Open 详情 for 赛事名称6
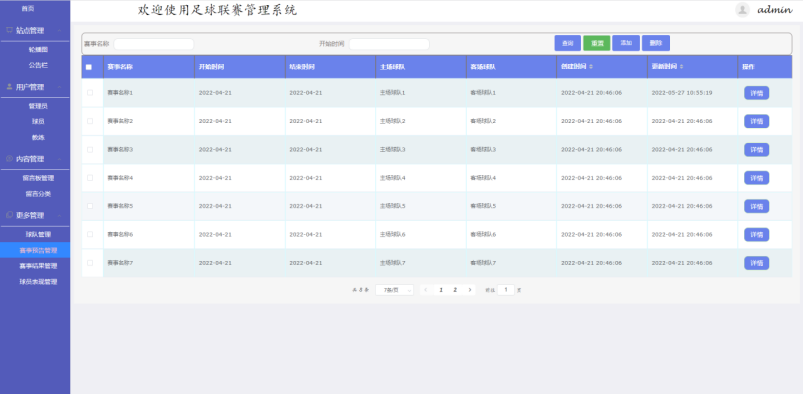The image size is (803, 394). (756, 235)
